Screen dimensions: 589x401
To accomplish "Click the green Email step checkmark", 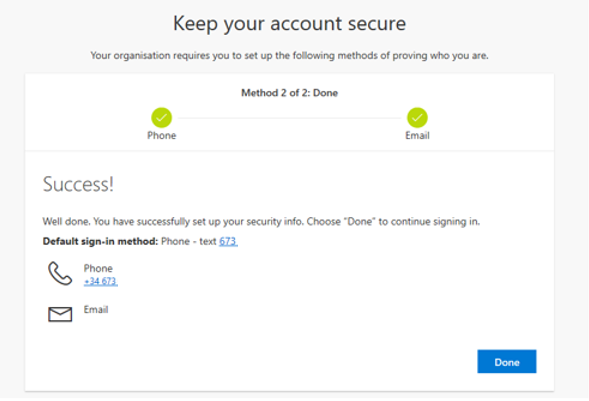I will (417, 118).
